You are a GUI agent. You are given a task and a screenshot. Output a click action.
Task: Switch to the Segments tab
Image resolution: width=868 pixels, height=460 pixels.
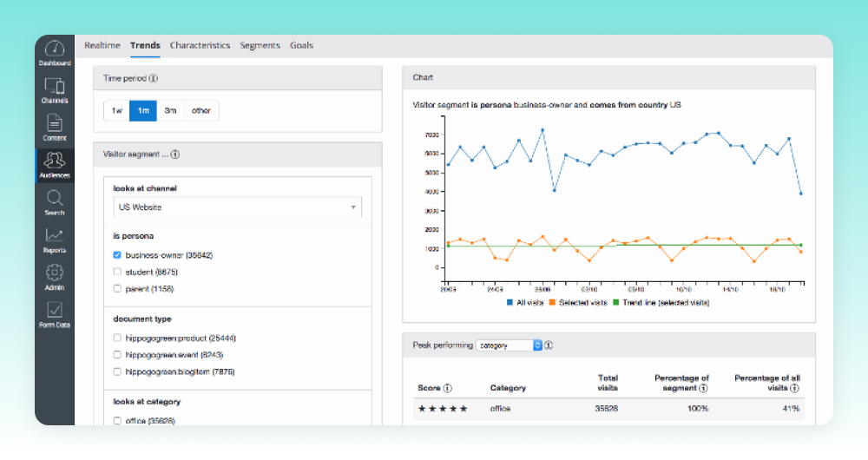(260, 45)
